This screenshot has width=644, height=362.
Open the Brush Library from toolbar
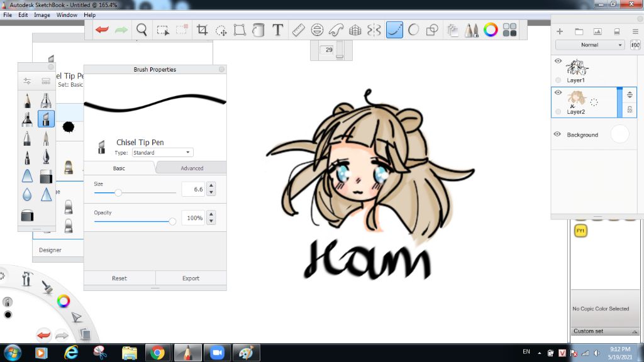coord(472,30)
